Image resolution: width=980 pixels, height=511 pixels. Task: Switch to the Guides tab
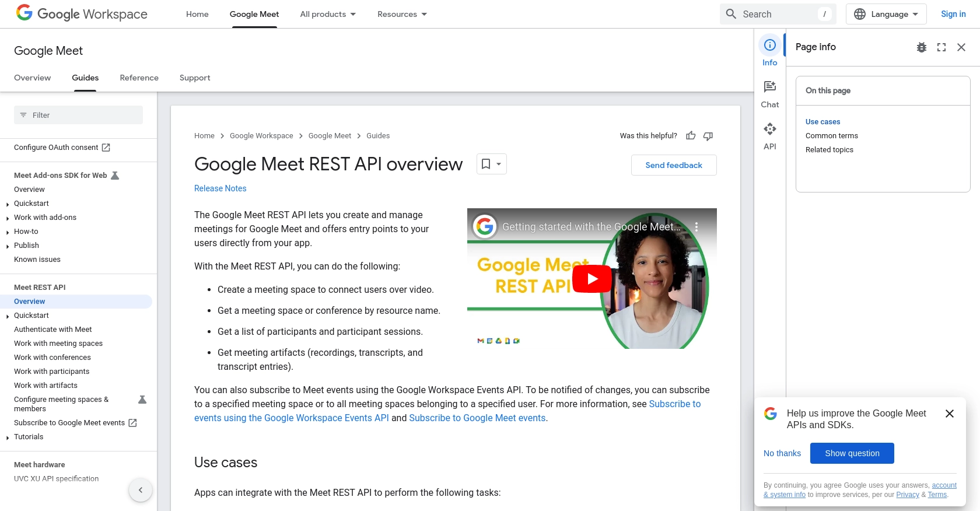[x=85, y=78]
